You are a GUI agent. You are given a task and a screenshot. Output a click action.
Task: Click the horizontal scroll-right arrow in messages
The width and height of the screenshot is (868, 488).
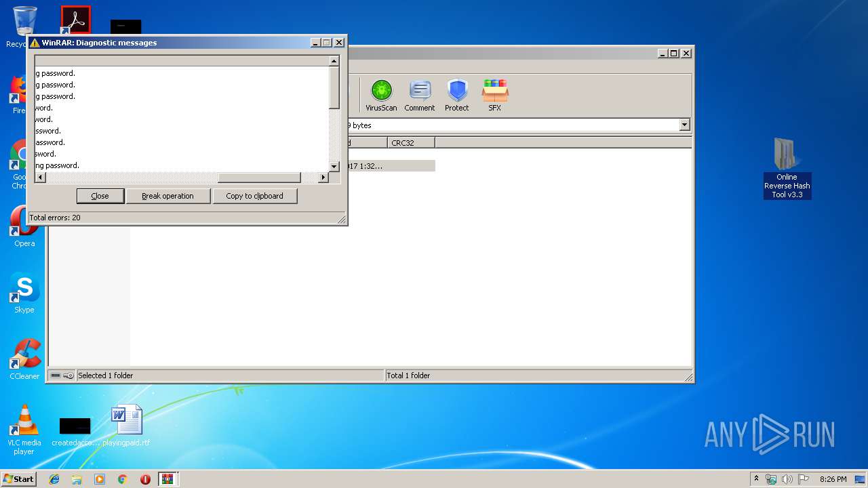(323, 178)
